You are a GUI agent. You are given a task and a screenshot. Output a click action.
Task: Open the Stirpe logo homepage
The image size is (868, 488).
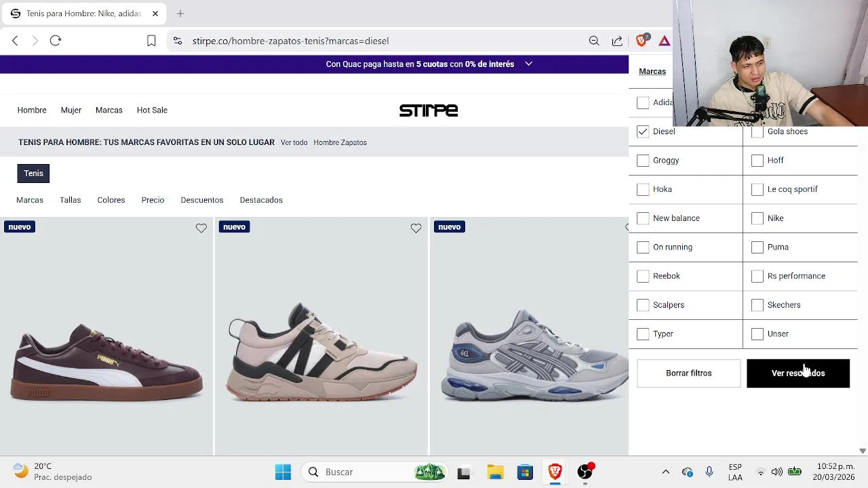pos(429,110)
